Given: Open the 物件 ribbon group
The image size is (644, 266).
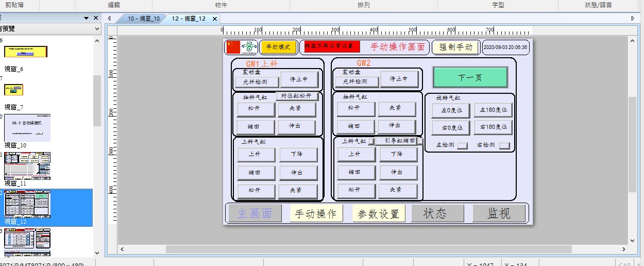Looking at the screenshot, I should tap(221, 5).
